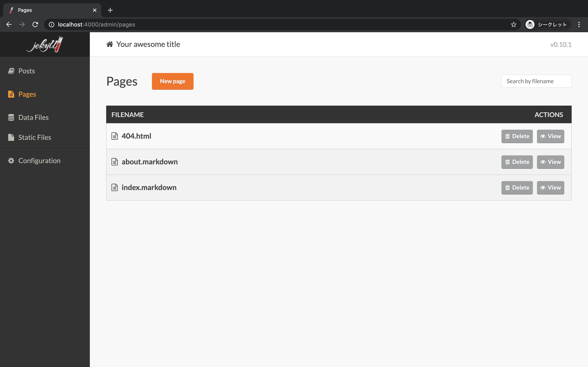Click the Posts book icon in sidebar
588x367 pixels.
point(11,71)
